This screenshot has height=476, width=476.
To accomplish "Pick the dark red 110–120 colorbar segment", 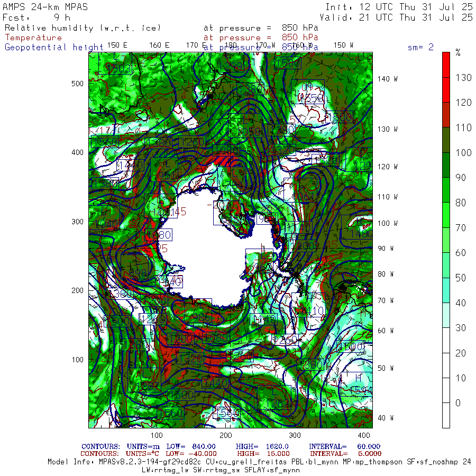I will [x=446, y=115].
